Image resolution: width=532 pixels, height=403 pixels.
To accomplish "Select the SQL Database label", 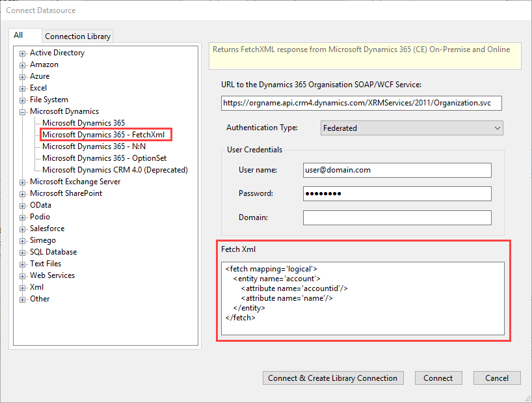I will (x=53, y=252).
